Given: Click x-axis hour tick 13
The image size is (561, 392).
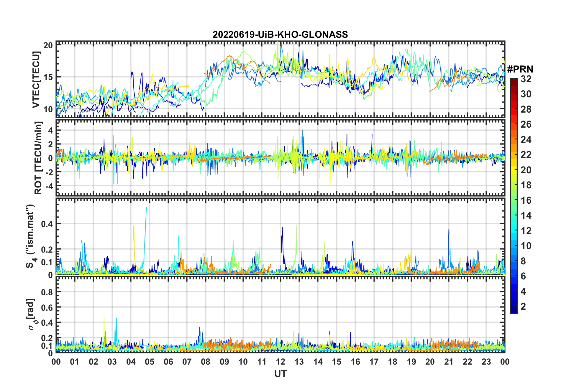Looking at the screenshot, I should (x=299, y=362).
